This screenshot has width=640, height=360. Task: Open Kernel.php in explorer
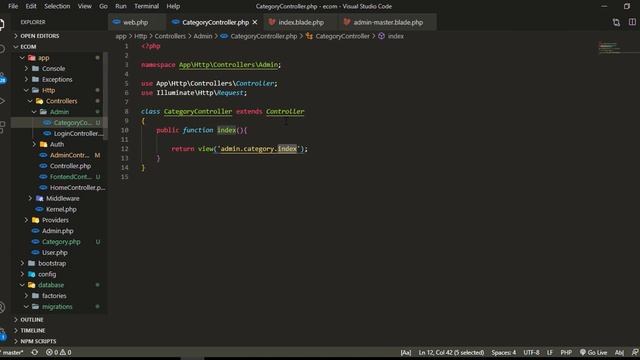point(61,209)
